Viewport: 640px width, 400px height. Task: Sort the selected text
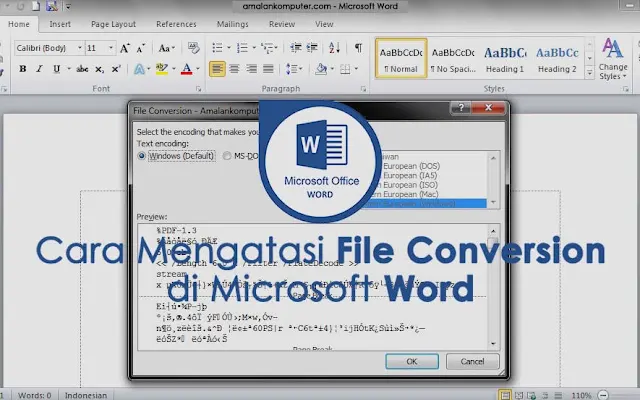334,48
